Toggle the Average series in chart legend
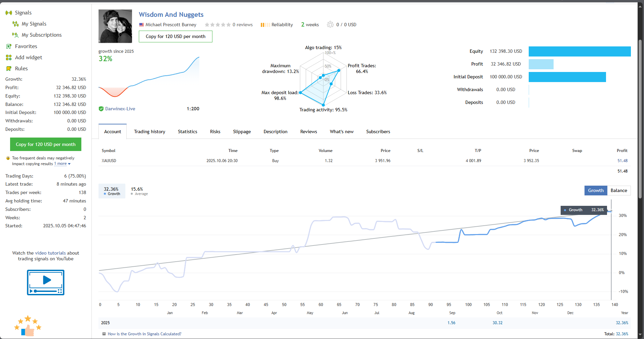This screenshot has height=339, width=644. [x=139, y=191]
